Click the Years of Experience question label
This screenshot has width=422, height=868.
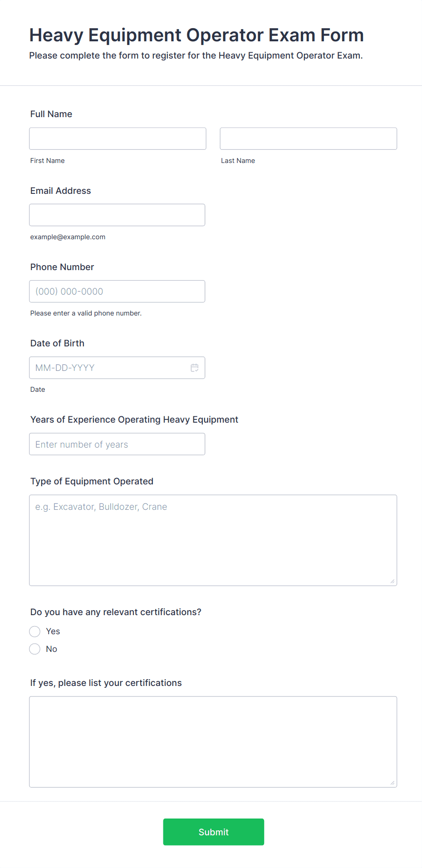click(134, 419)
